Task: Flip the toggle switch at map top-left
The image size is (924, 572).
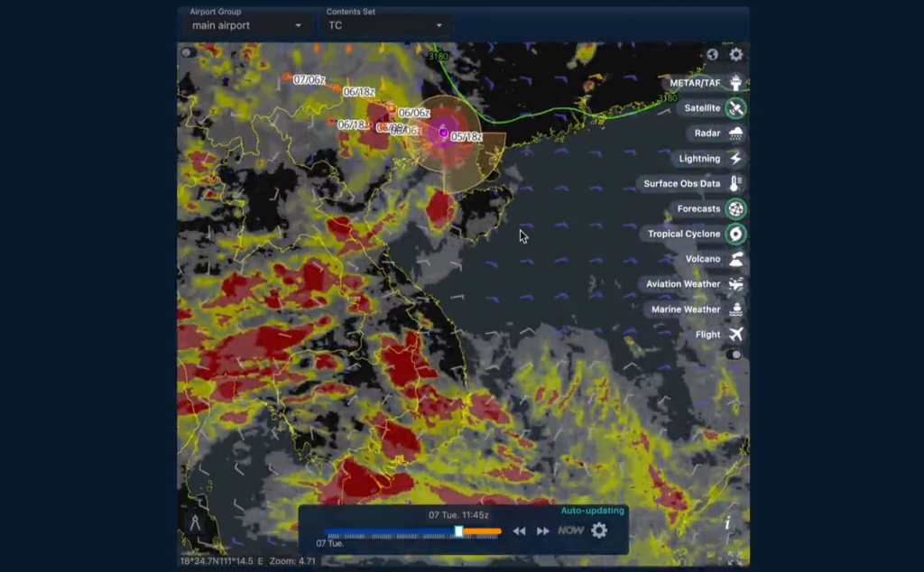Action: tap(188, 52)
